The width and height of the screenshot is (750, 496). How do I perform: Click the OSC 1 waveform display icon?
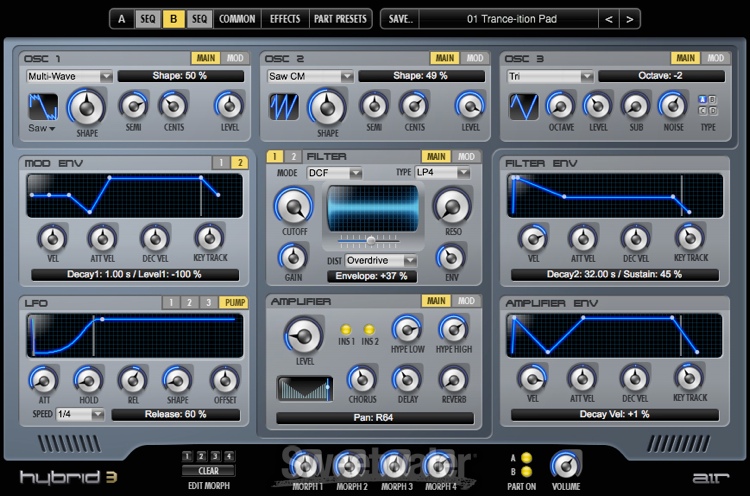click(43, 106)
